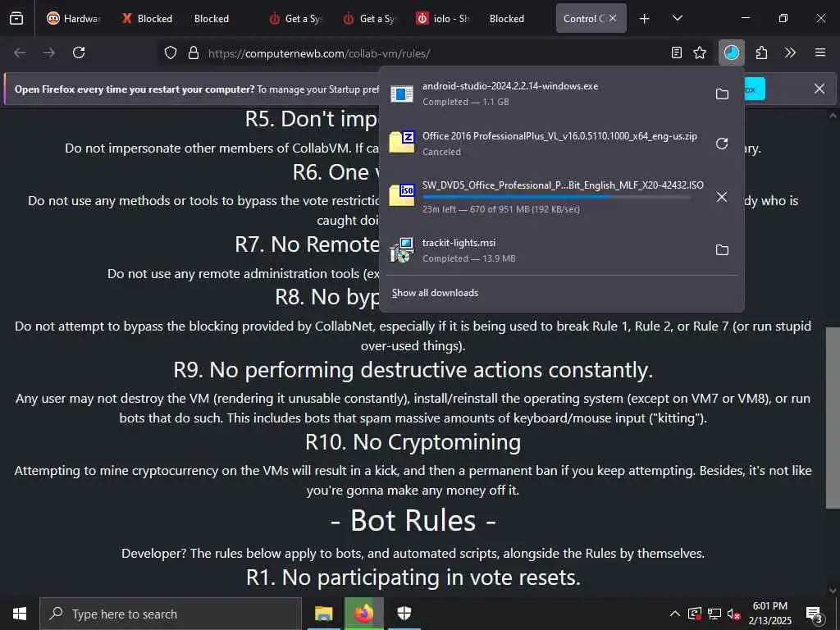Bookmark this page with star icon

pyautogui.click(x=700, y=52)
